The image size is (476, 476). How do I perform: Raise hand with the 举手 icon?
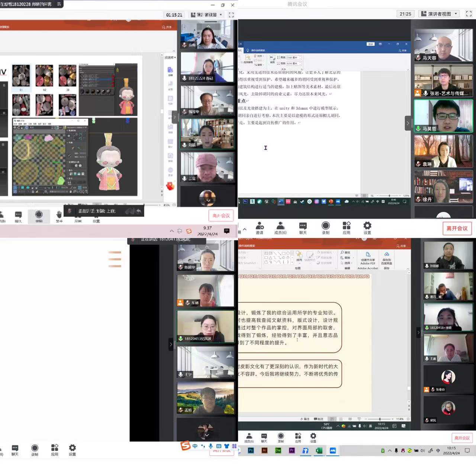click(59, 216)
